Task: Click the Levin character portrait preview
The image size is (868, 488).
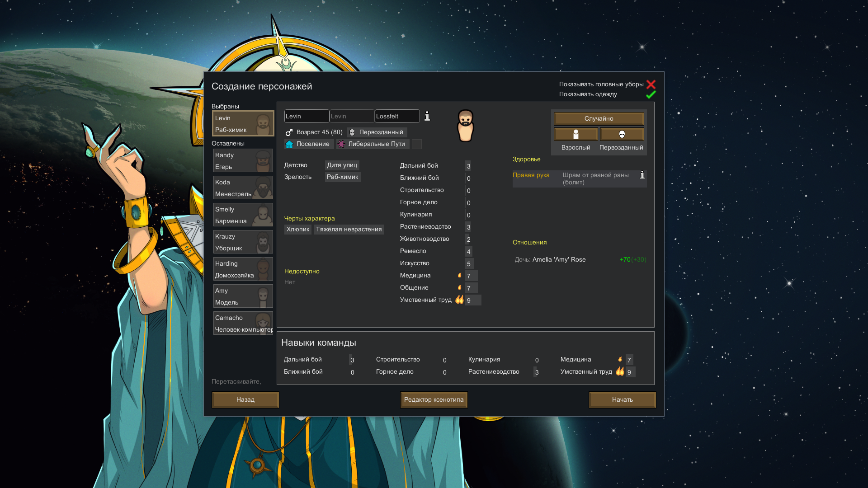Action: click(465, 126)
